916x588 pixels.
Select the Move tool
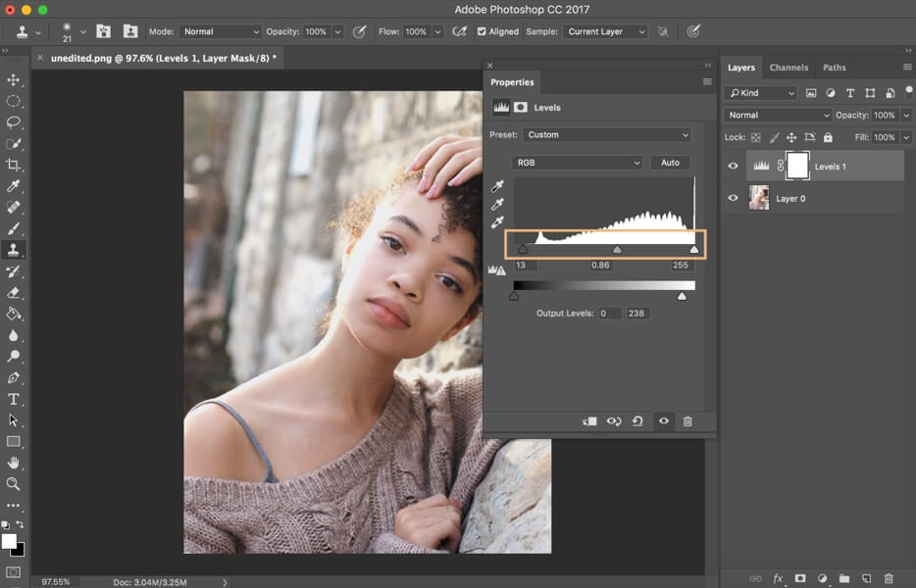click(x=13, y=81)
